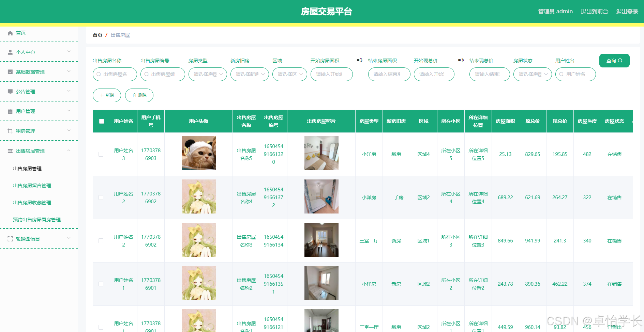Open house photo for 出售房屋名称3
This screenshot has height=332, width=644.
(x=321, y=240)
